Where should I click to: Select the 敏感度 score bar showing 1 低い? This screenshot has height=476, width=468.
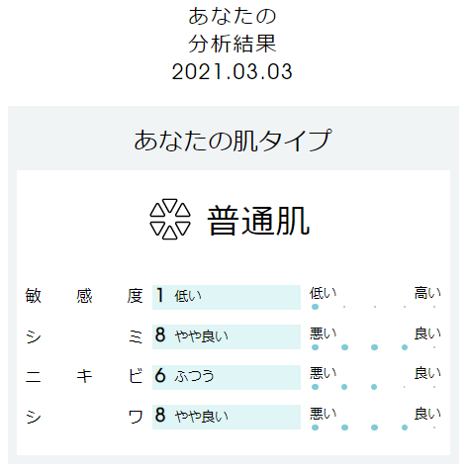pyautogui.click(x=227, y=297)
